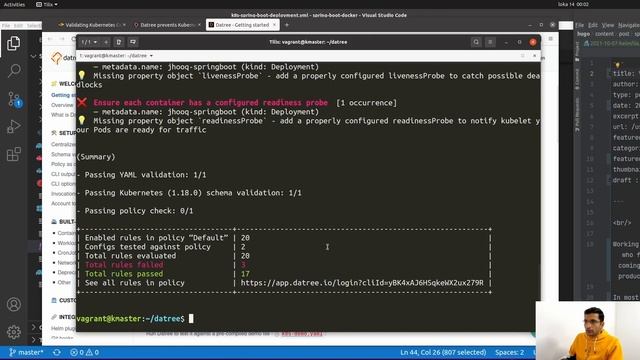Open the Manage gear in VS Code
The width and height of the screenshot is (640, 360).
click(x=13, y=332)
